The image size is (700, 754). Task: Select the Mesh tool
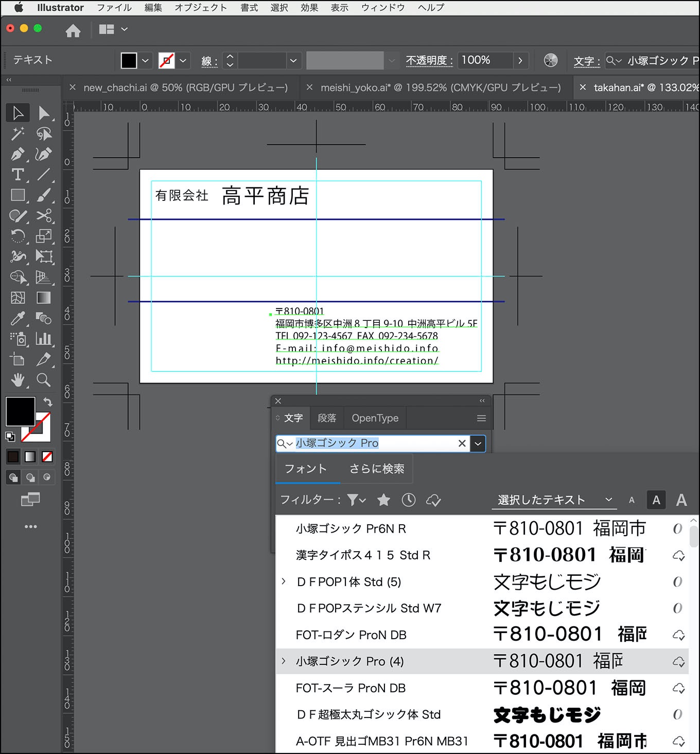tap(17, 298)
